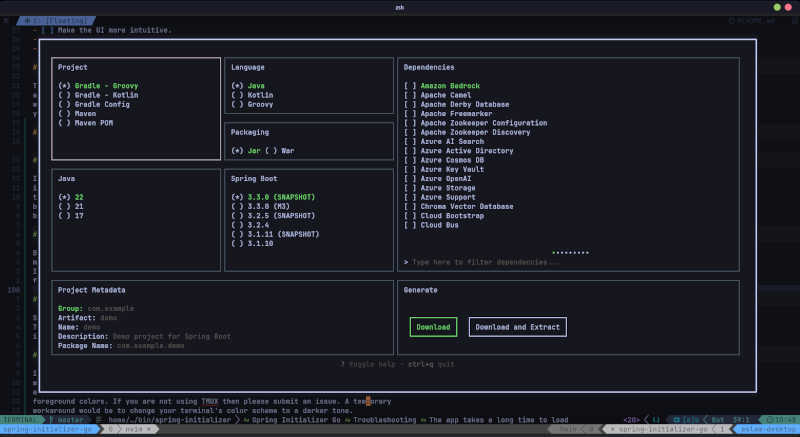Edit the Group field com.example
The height and width of the screenshot is (437, 800).
coord(111,309)
